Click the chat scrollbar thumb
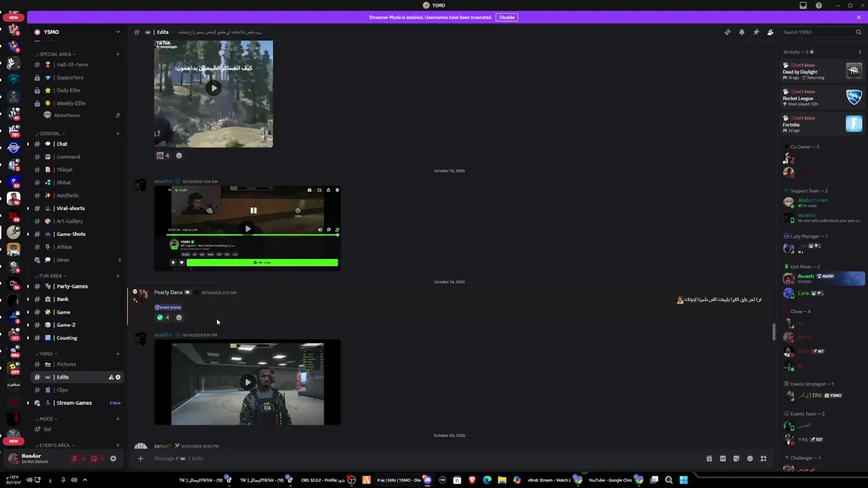The image size is (868, 488). [774, 332]
